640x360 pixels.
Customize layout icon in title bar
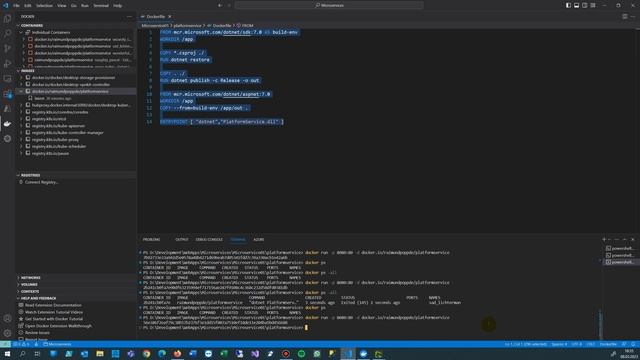[593, 5]
